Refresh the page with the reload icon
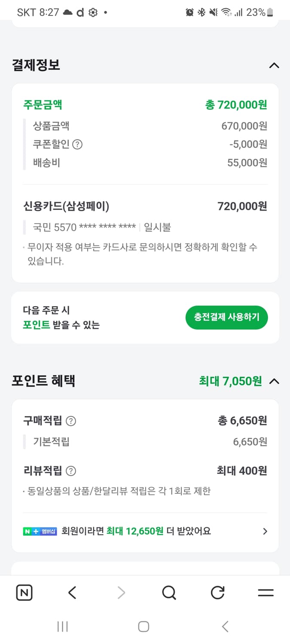The width and height of the screenshot is (290, 644). coord(218,593)
